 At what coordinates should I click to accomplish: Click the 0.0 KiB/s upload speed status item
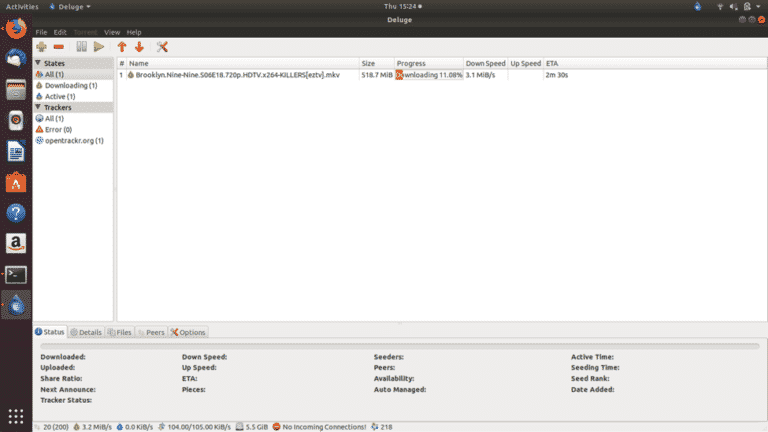click(135, 427)
